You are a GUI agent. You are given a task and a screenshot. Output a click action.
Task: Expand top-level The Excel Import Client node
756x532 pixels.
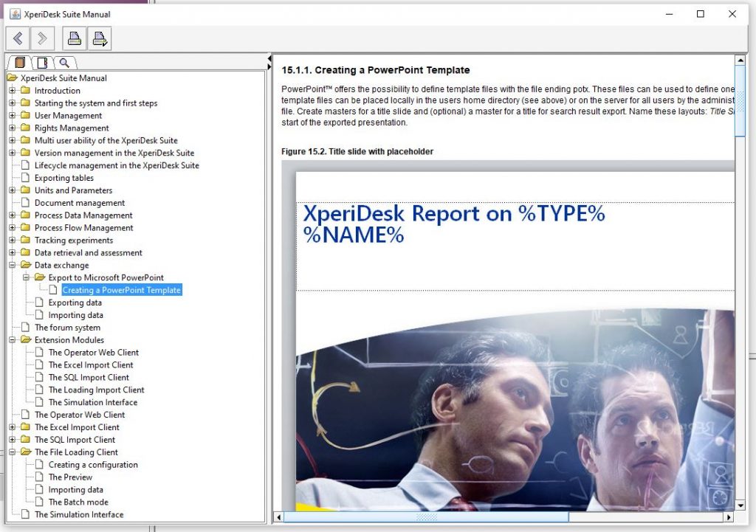point(12,427)
